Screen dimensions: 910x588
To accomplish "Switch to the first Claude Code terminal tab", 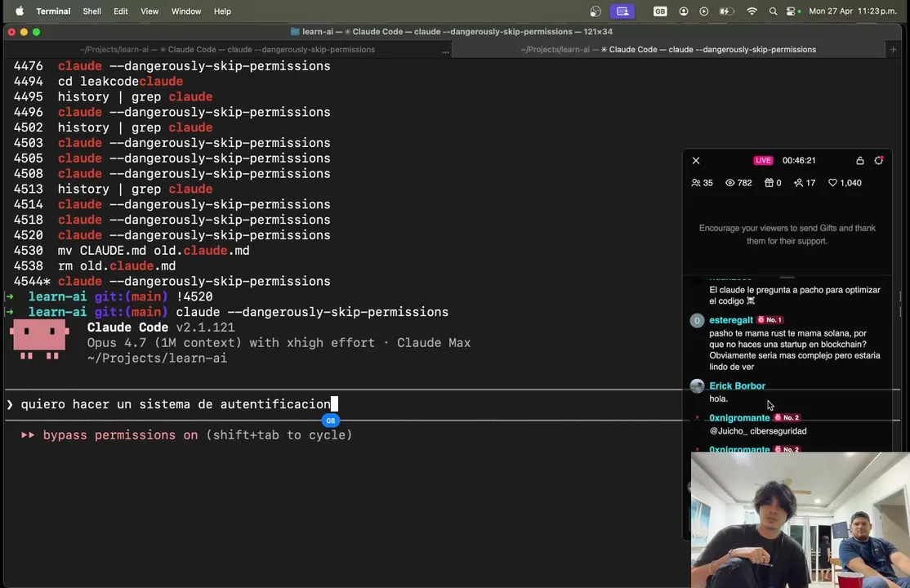I will [x=227, y=49].
